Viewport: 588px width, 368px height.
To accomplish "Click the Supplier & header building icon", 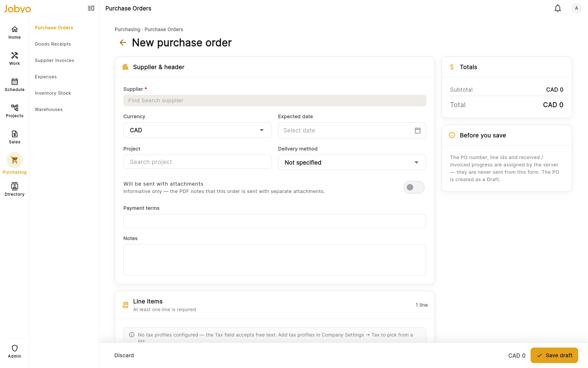I will point(125,67).
